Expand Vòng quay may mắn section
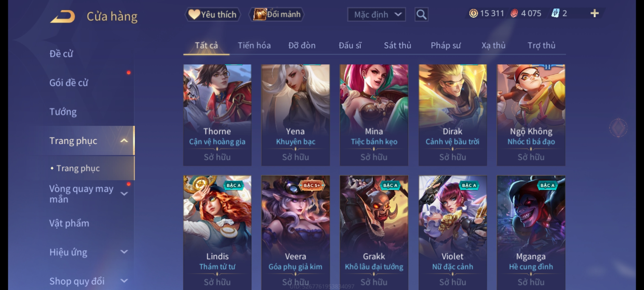644x290 pixels. tap(124, 194)
